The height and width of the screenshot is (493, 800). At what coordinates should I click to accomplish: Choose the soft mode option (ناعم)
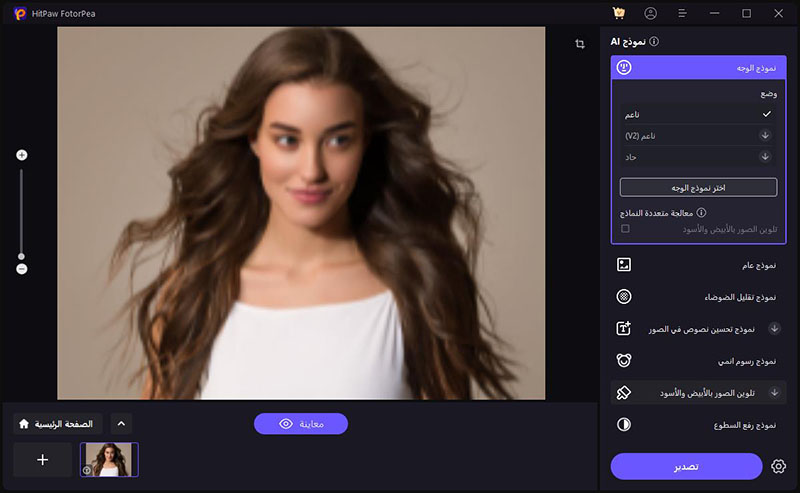click(698, 114)
